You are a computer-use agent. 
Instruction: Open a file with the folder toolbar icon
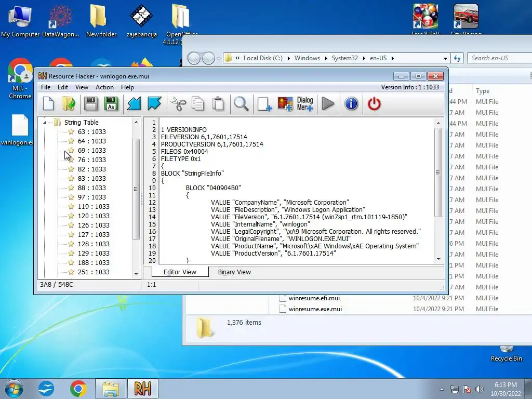pyautogui.click(x=69, y=103)
